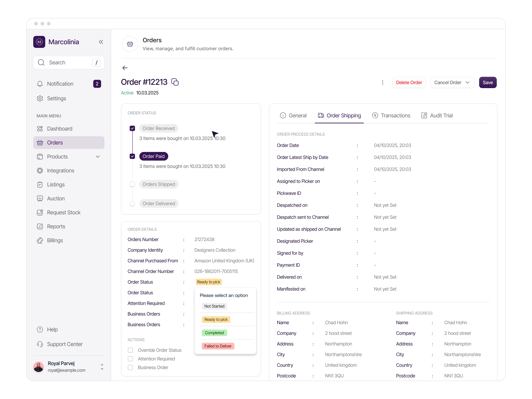Click the Delete Order button
The image size is (532, 399).
pyautogui.click(x=409, y=82)
